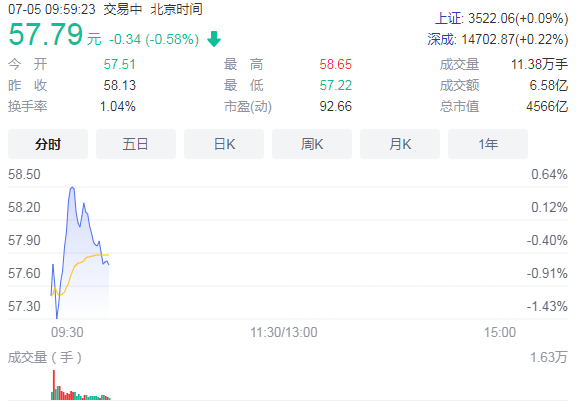
Task: Select the 分时 intraday chart tab
Action: [x=48, y=144]
